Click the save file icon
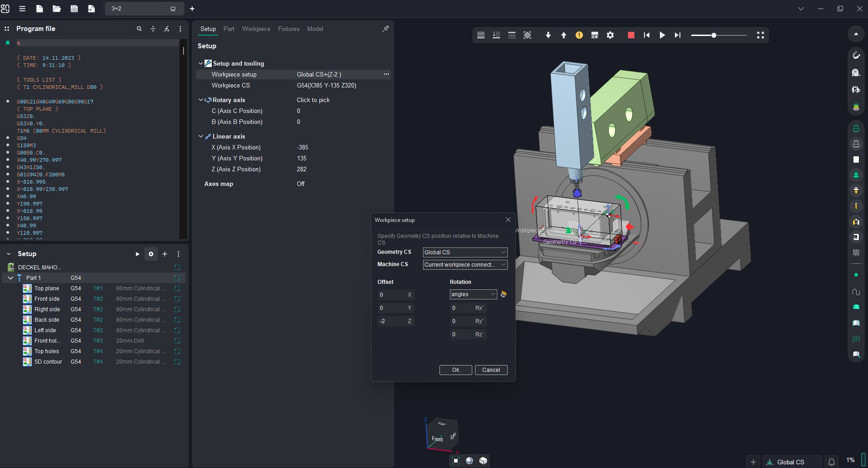This screenshot has width=868, height=468. pyautogui.click(x=74, y=9)
